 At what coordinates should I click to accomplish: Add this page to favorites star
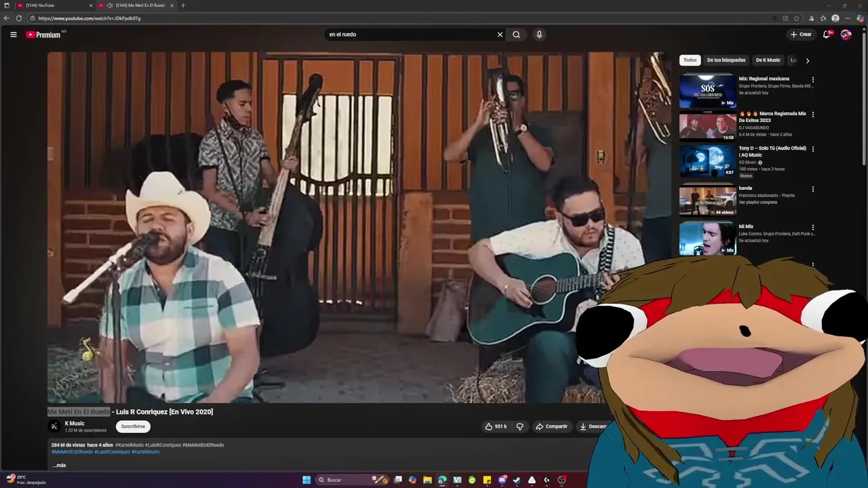[797, 18]
